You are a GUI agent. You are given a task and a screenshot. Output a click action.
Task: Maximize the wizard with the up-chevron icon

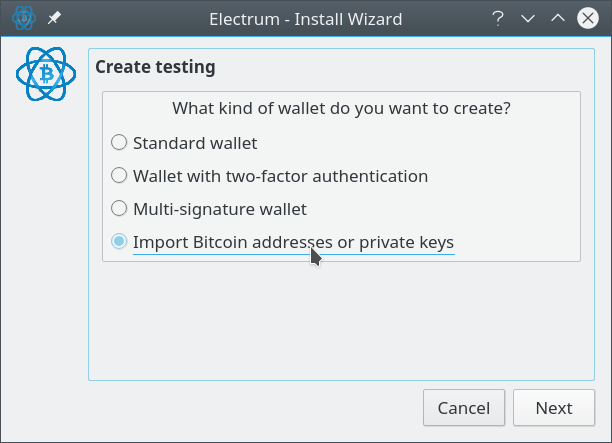pyautogui.click(x=558, y=18)
